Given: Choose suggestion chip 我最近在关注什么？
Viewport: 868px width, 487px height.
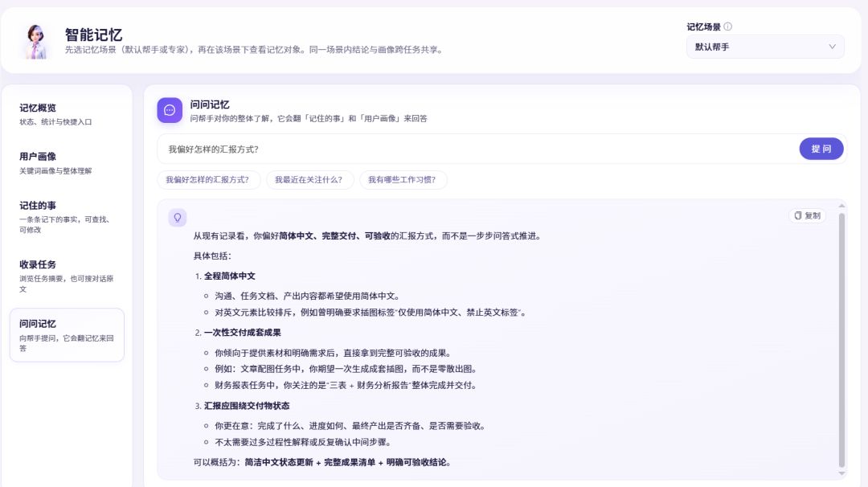Looking at the screenshot, I should click(309, 180).
